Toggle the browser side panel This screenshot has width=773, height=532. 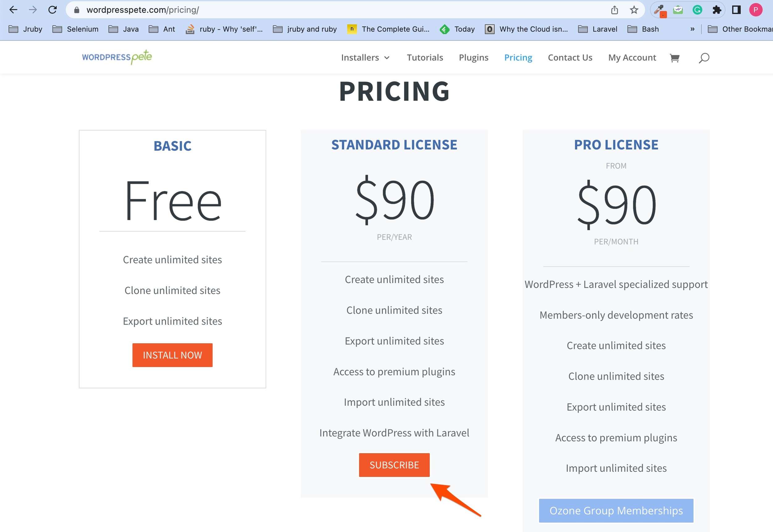(x=736, y=10)
